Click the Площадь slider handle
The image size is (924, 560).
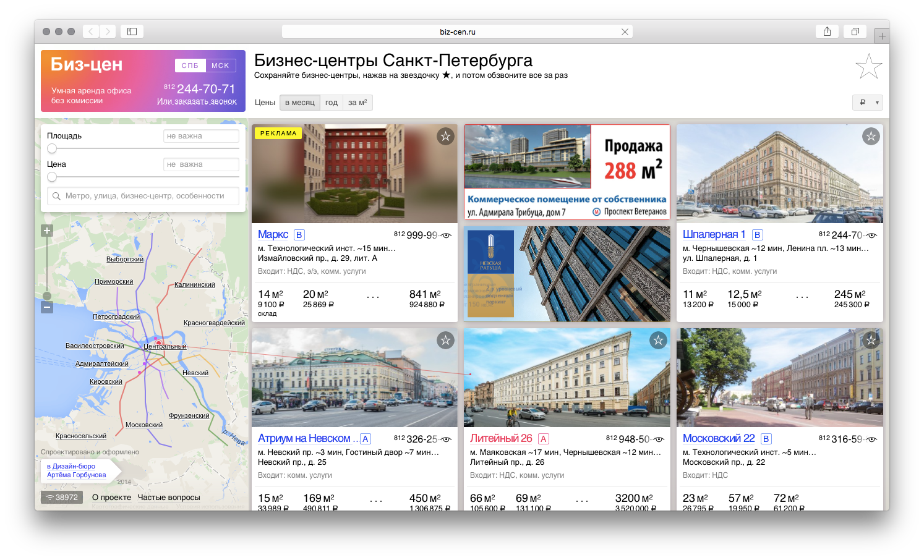[52, 148]
